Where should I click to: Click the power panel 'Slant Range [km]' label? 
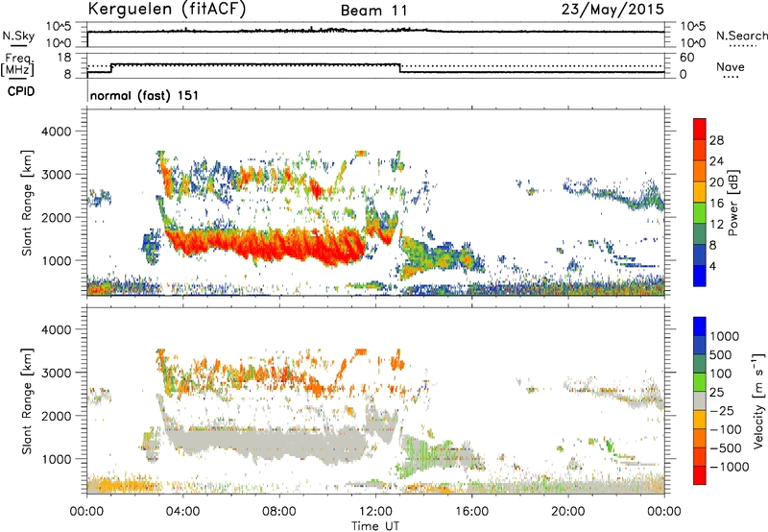pos(27,203)
